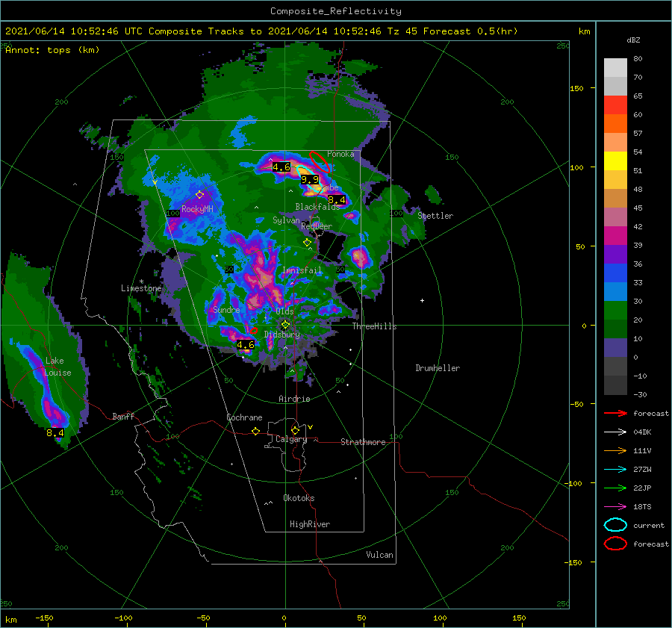Click the magenta swatch between 42 and 39 dBZ
Image resolution: width=672 pixels, height=628 pixels.
(x=615, y=235)
